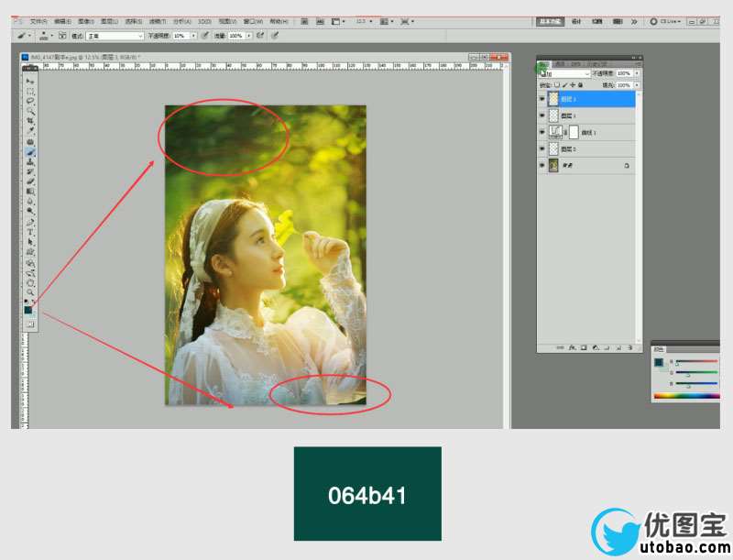This screenshot has width=733, height=560.
Task: Select the Quick Selection tool
Action: point(30,111)
